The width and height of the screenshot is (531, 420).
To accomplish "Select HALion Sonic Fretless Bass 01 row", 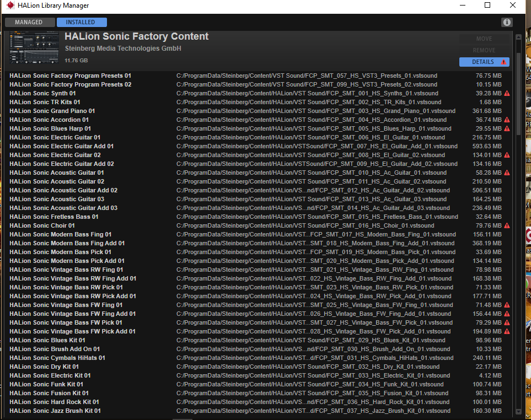I will (259, 217).
